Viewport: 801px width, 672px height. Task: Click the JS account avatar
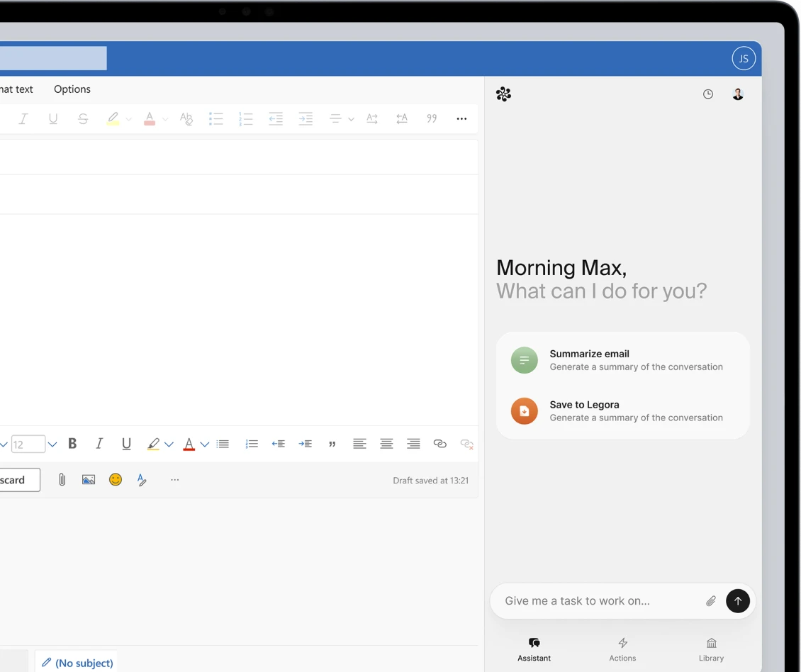click(744, 58)
